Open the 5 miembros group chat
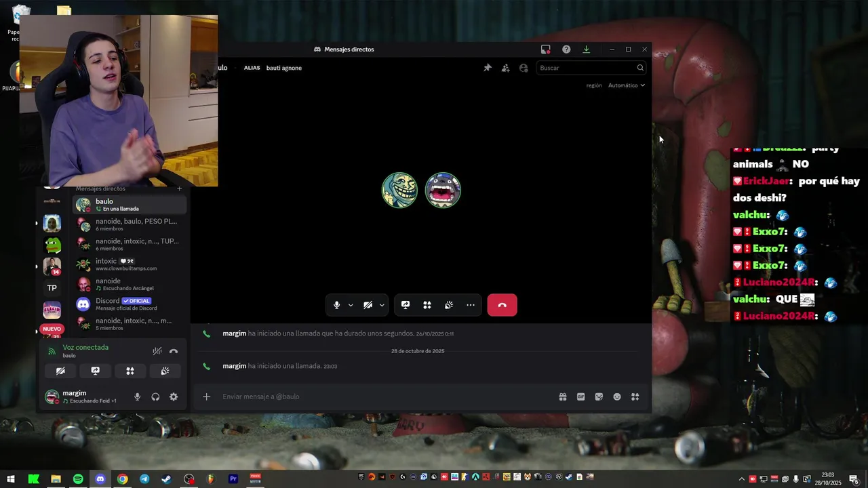Viewport: 868px width, 488px height. coord(130,324)
